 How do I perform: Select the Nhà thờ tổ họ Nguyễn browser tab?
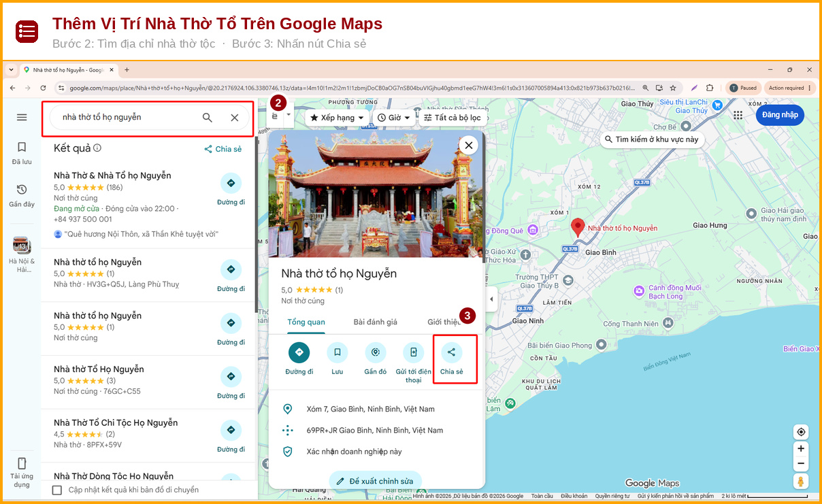pos(68,69)
